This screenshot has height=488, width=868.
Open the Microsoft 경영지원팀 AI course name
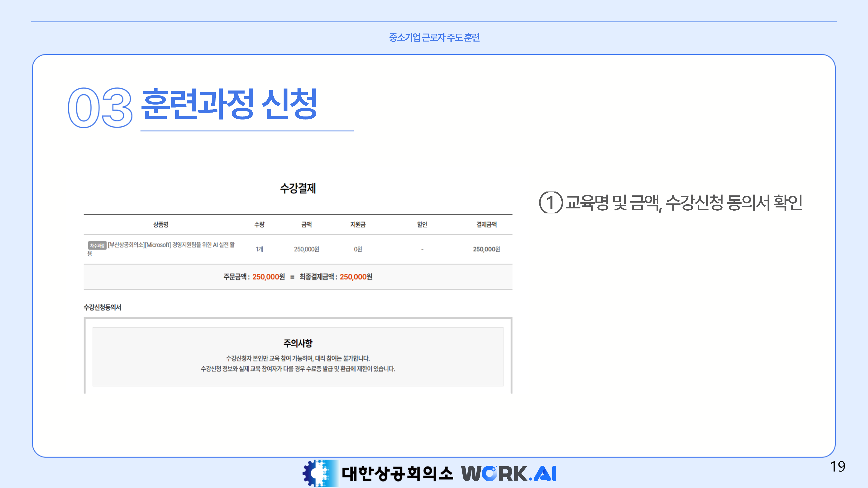point(171,245)
